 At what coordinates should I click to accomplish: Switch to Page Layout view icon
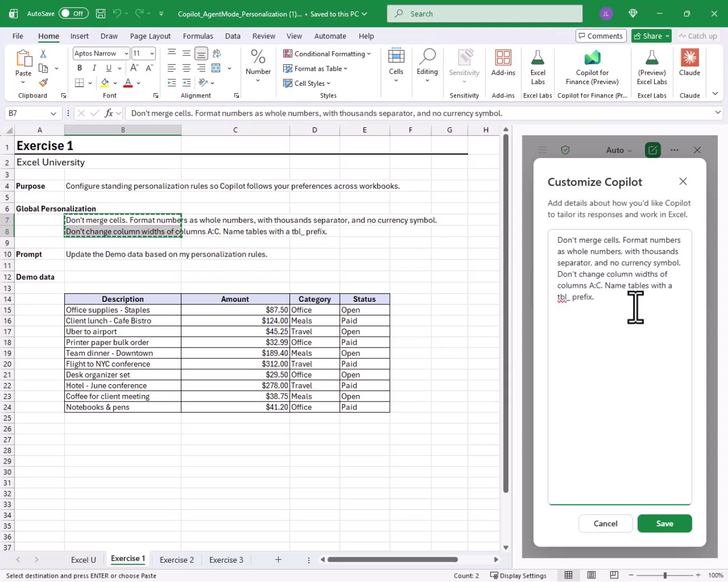(592, 576)
